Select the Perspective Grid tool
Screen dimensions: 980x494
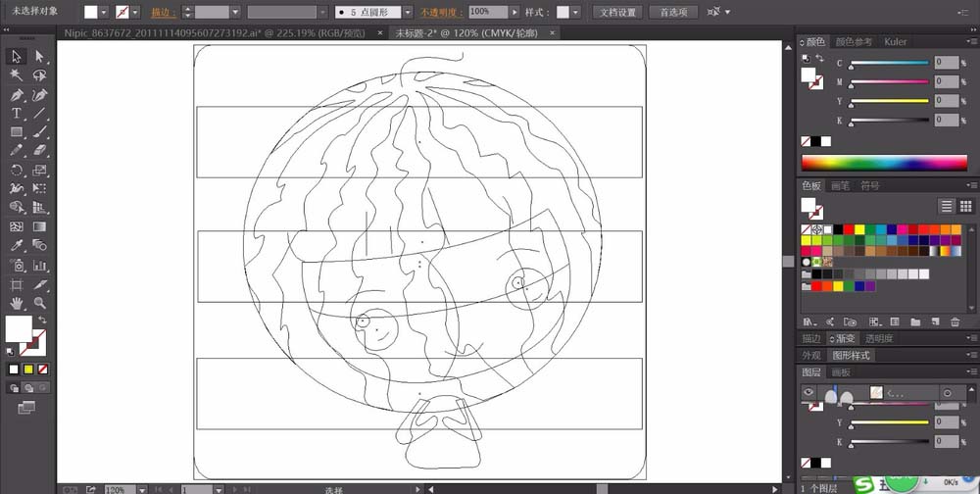pos(39,208)
